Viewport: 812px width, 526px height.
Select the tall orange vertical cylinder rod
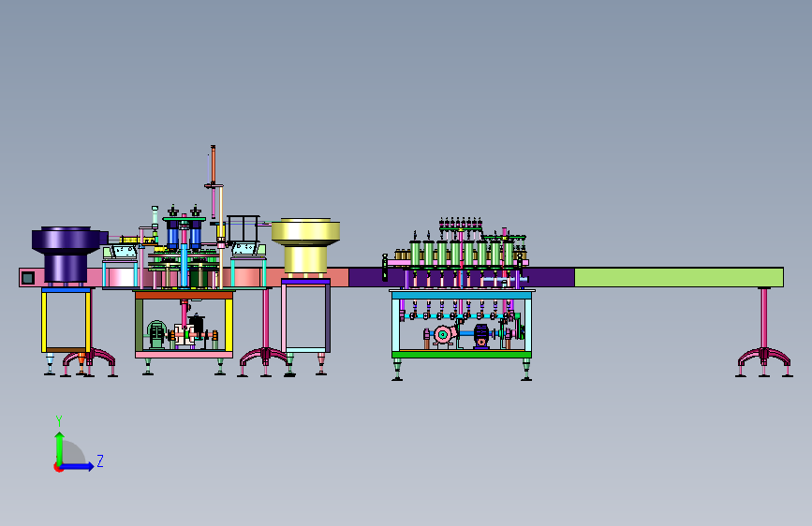[213, 165]
